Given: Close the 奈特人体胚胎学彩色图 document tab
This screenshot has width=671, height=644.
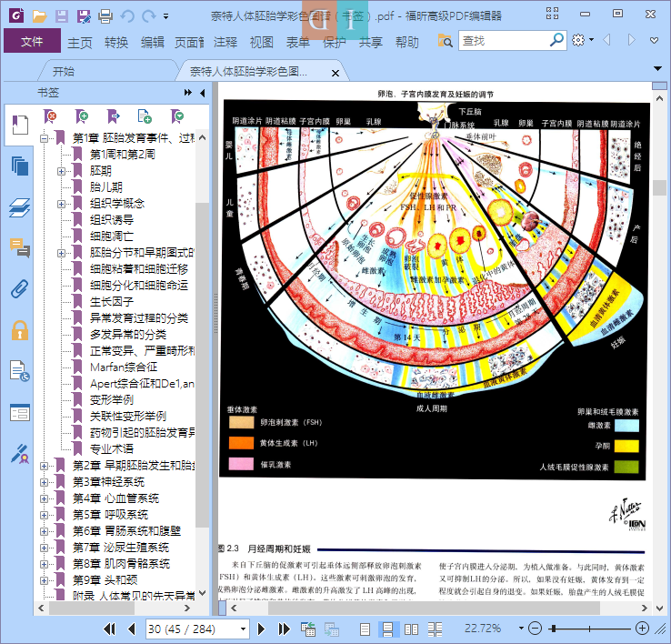Looking at the screenshot, I should click(x=335, y=73).
